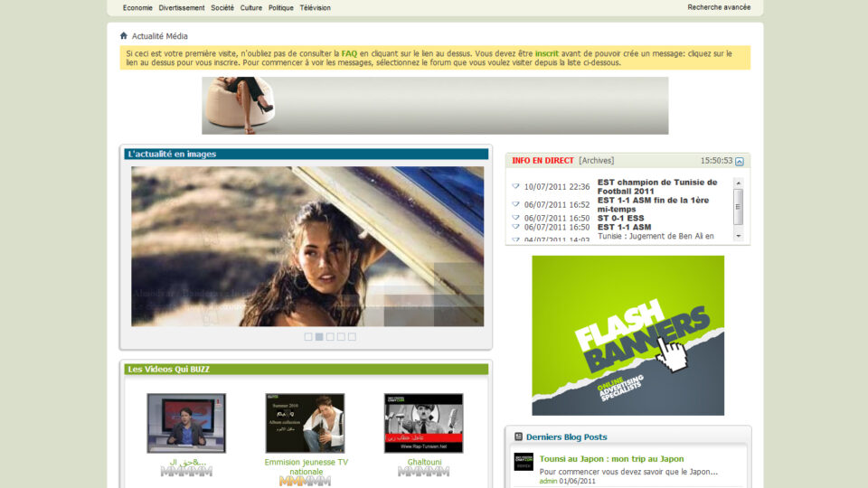Open the FAQ link in the notice
This screenshot has height=488, width=868.
(349, 53)
